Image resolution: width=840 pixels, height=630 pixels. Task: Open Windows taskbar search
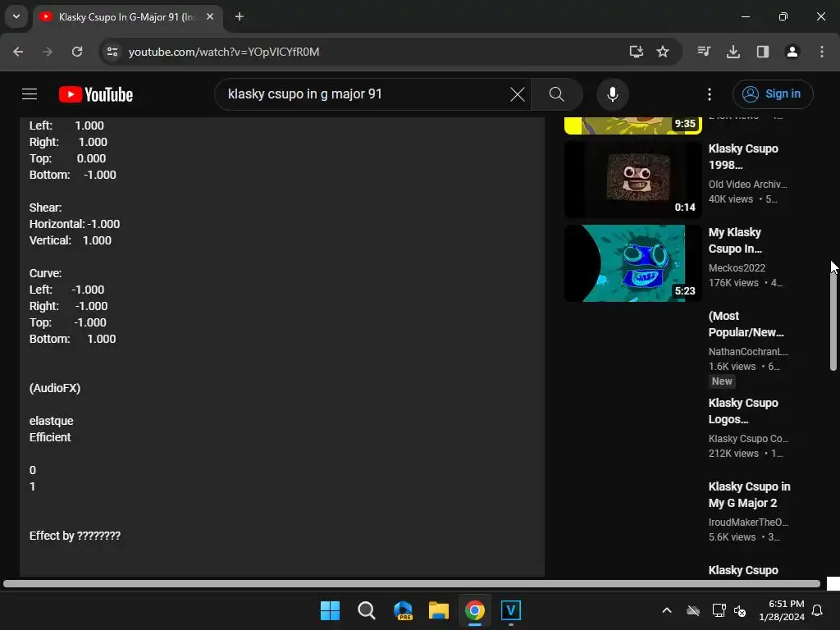click(367, 610)
